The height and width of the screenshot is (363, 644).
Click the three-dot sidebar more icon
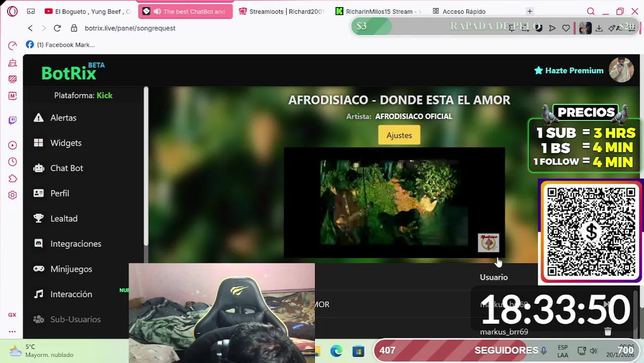(x=12, y=332)
